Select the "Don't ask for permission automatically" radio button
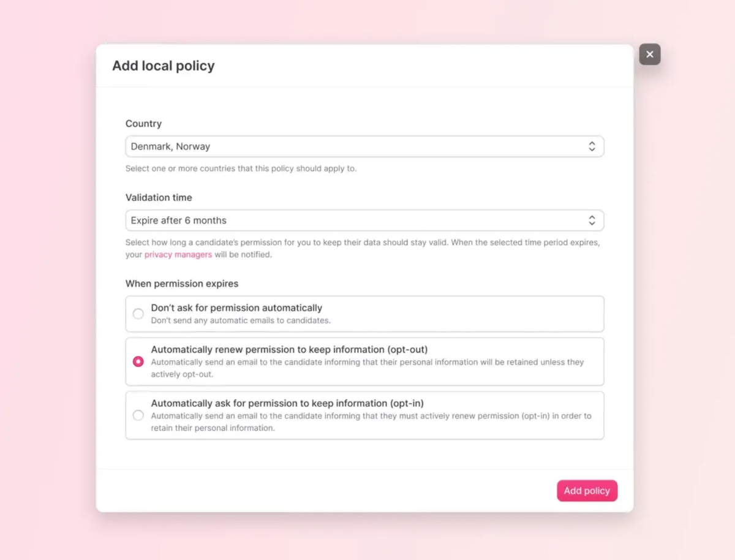 point(138,314)
